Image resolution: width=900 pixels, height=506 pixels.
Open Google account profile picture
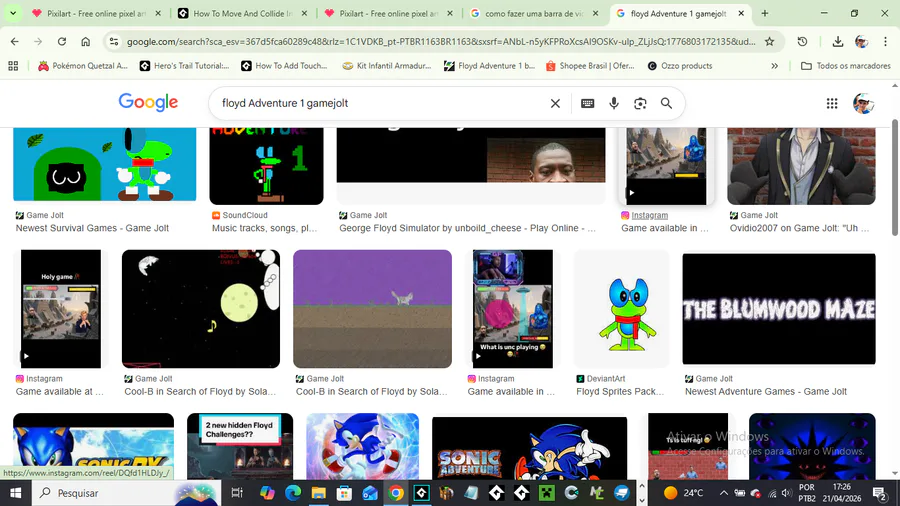[863, 103]
